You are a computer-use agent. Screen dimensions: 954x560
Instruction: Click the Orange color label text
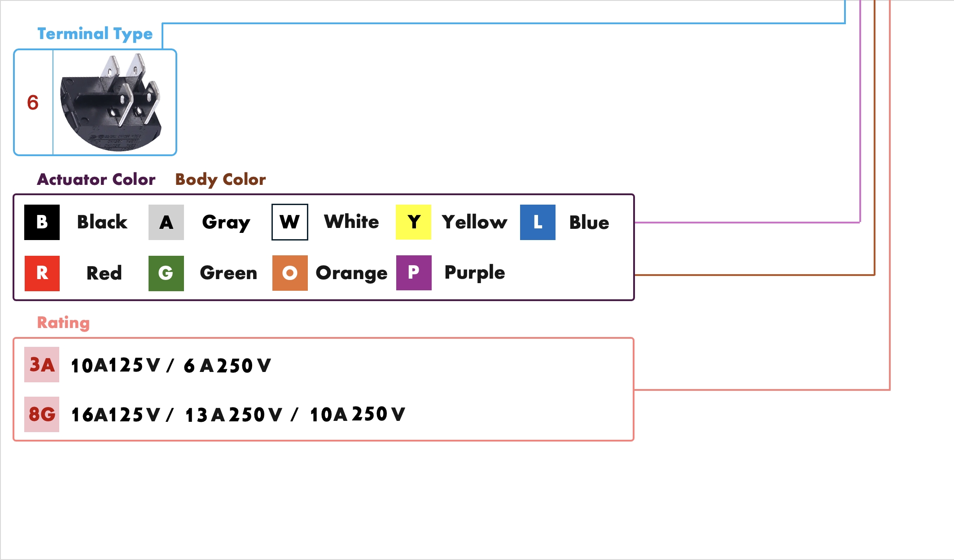click(x=351, y=273)
